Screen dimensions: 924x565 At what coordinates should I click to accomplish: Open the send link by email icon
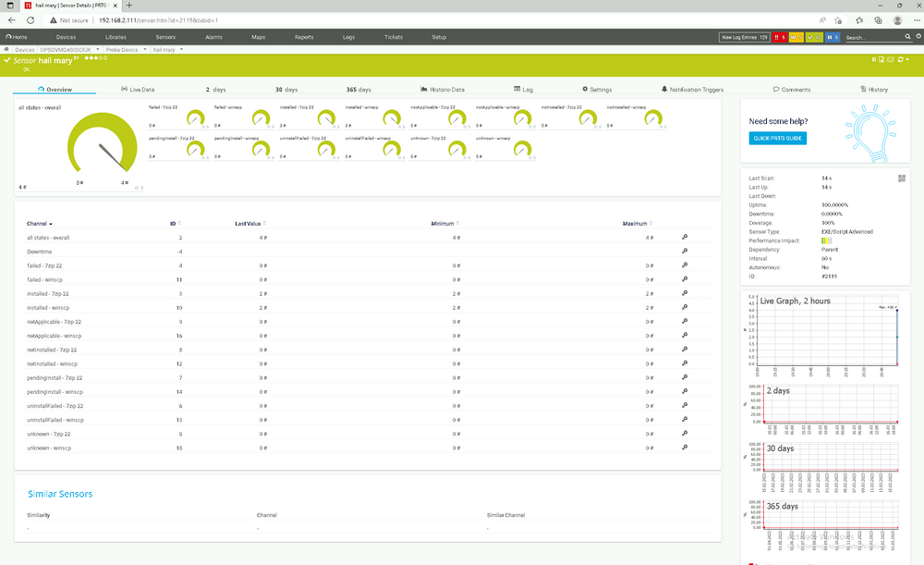point(890,59)
